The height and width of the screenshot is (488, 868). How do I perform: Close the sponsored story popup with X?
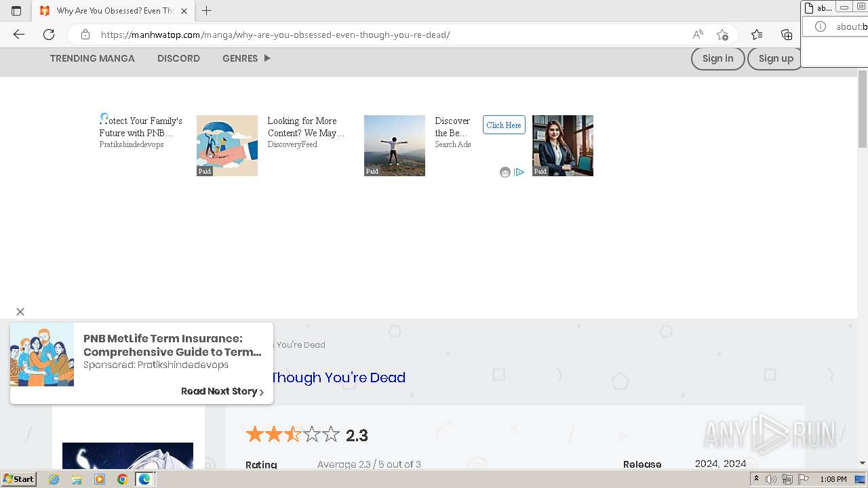20,312
